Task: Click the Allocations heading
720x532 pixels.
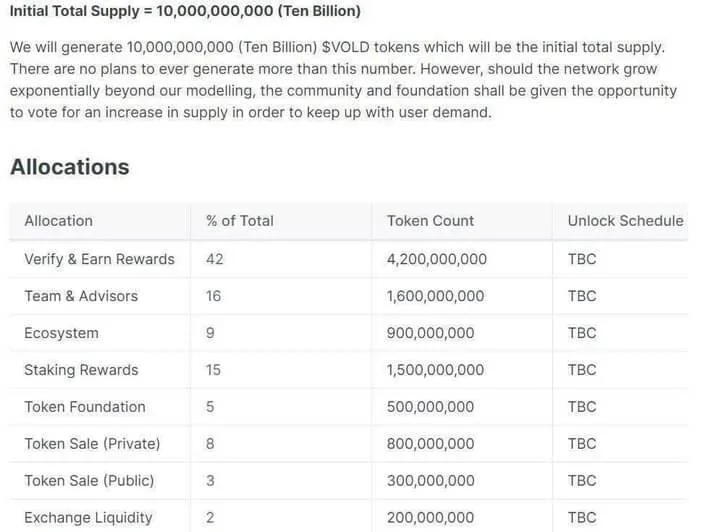Action: [x=70, y=167]
